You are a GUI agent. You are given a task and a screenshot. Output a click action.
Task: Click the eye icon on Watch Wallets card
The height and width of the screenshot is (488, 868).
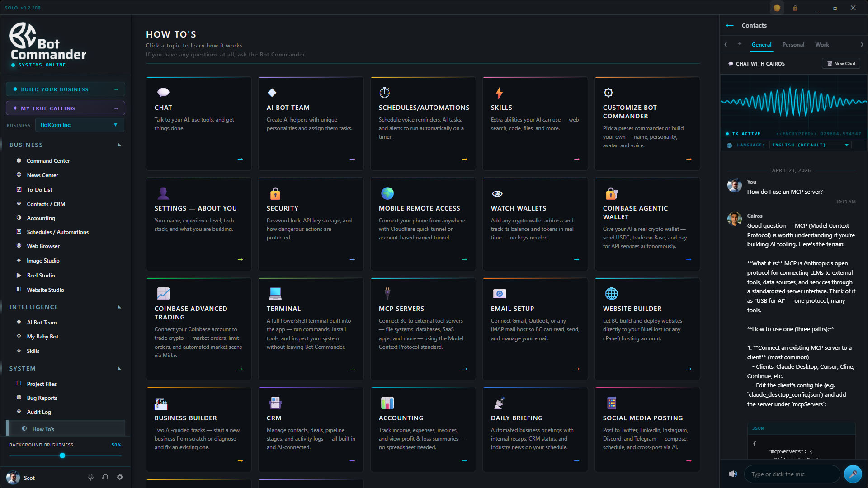click(497, 193)
